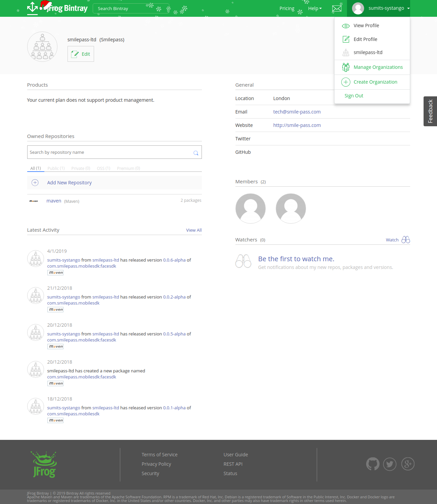Click the maven repository logo icon
437x504 pixels.
(x=34, y=201)
